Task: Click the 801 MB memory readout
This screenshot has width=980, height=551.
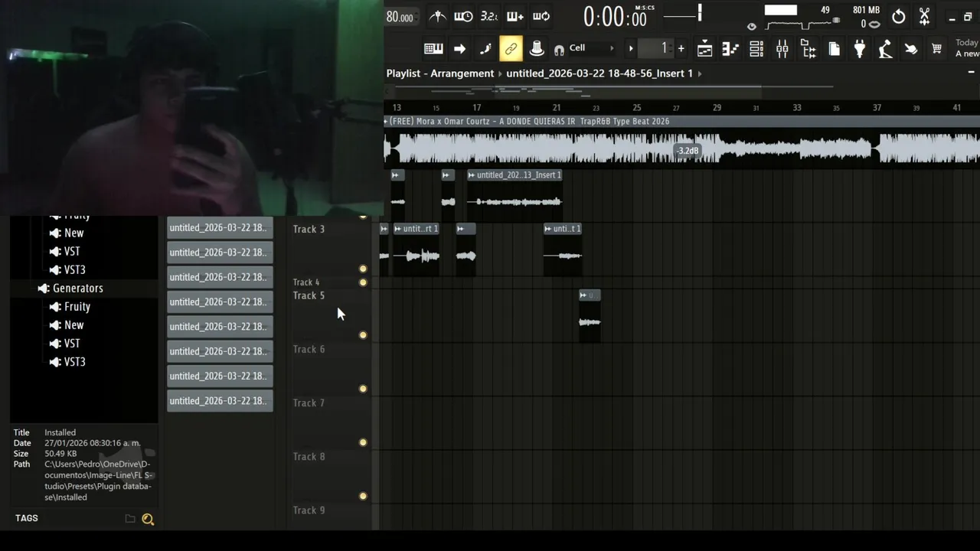Action: pos(866,10)
